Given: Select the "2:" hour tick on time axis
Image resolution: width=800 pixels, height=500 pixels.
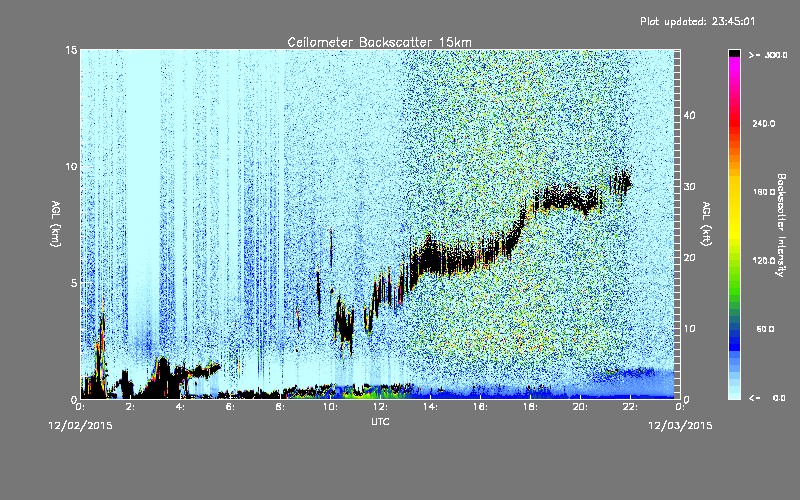Looking at the screenshot, I should click(131, 407).
